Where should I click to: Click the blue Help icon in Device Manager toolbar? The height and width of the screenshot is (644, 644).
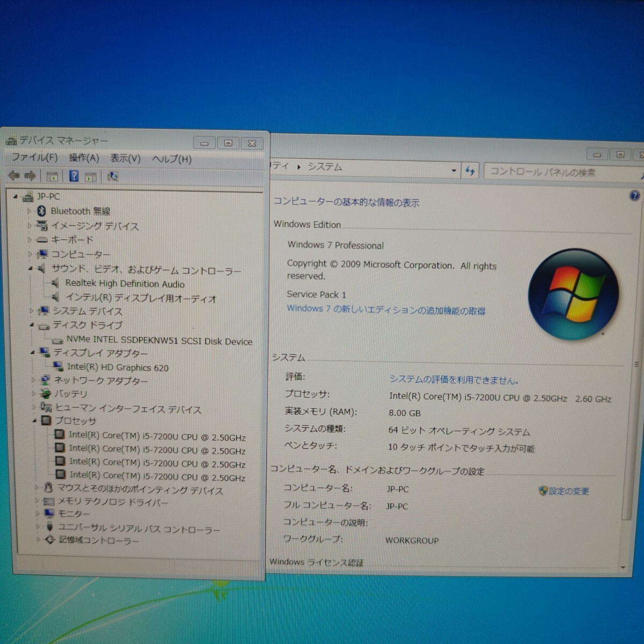point(74,176)
